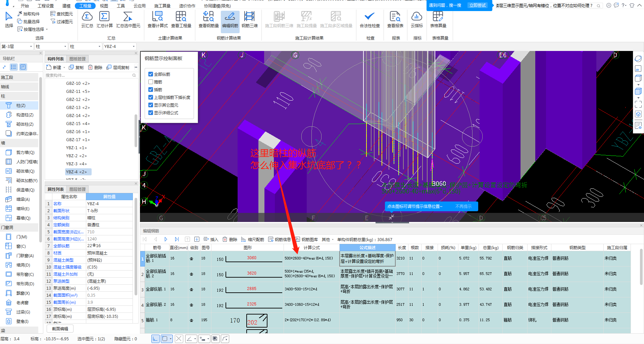Screen dimensions: 644x344
Task: Click 不再提示 link in tooltip
Action: tap(463, 207)
